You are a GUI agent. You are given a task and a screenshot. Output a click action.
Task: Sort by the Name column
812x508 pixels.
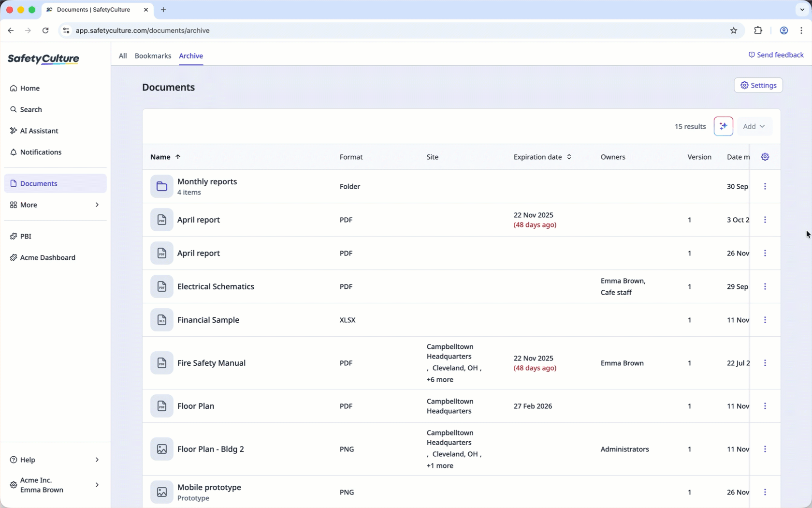click(x=165, y=157)
